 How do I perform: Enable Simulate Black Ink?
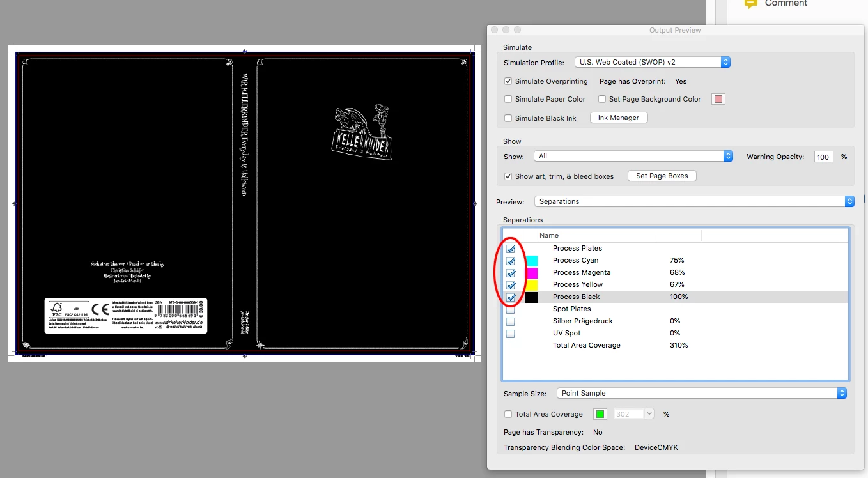[x=508, y=118]
